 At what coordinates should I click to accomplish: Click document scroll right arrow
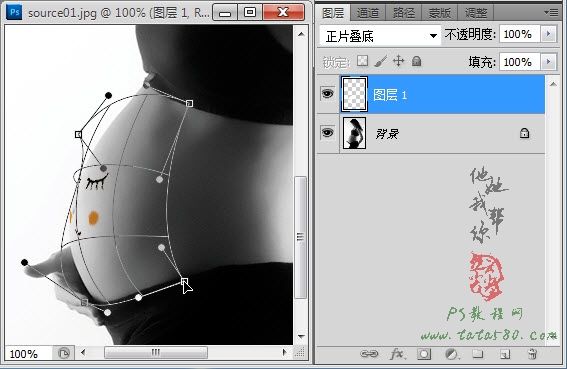click(x=285, y=352)
